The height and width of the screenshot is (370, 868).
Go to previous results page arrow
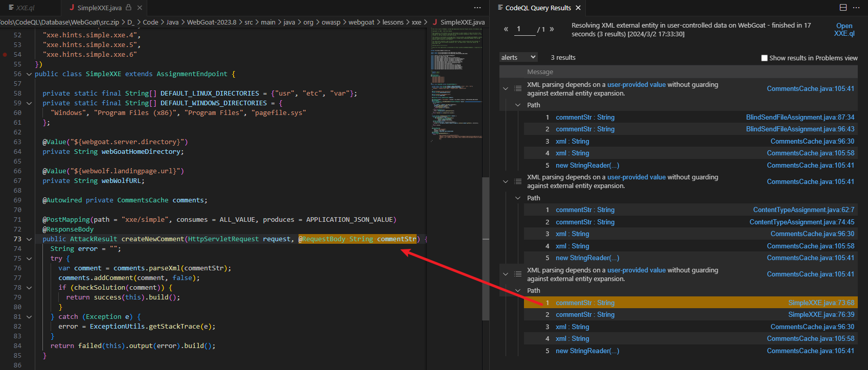click(506, 29)
